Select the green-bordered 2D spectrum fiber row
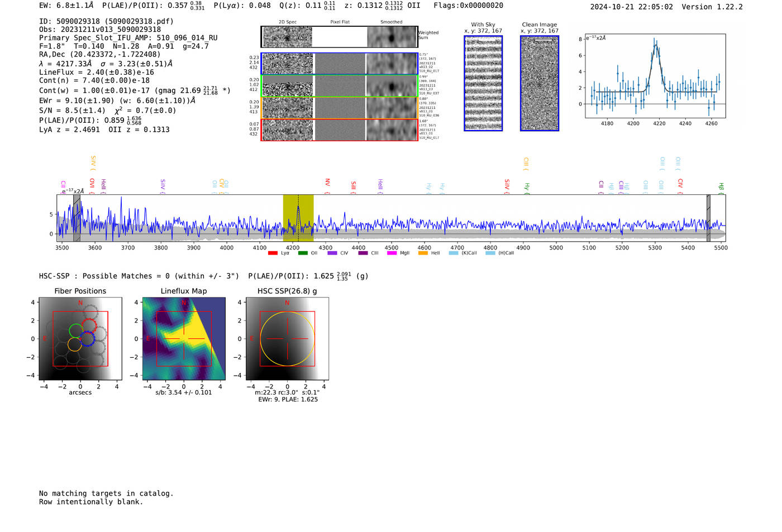 pyautogui.click(x=340, y=86)
